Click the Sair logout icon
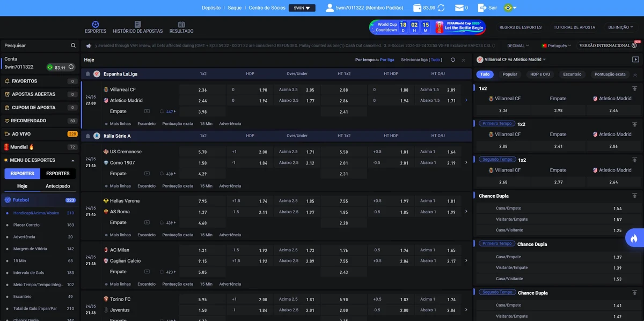This screenshot has width=644, height=321. [x=483, y=8]
